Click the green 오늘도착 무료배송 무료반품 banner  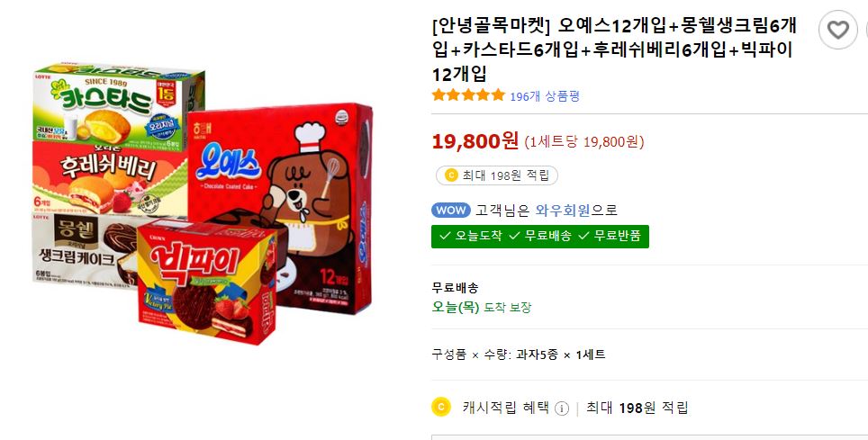[539, 237]
